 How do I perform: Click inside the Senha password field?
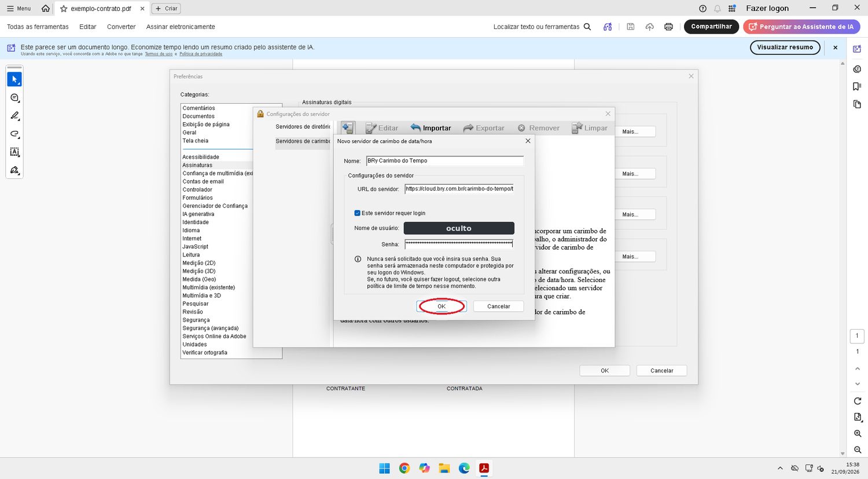click(459, 244)
